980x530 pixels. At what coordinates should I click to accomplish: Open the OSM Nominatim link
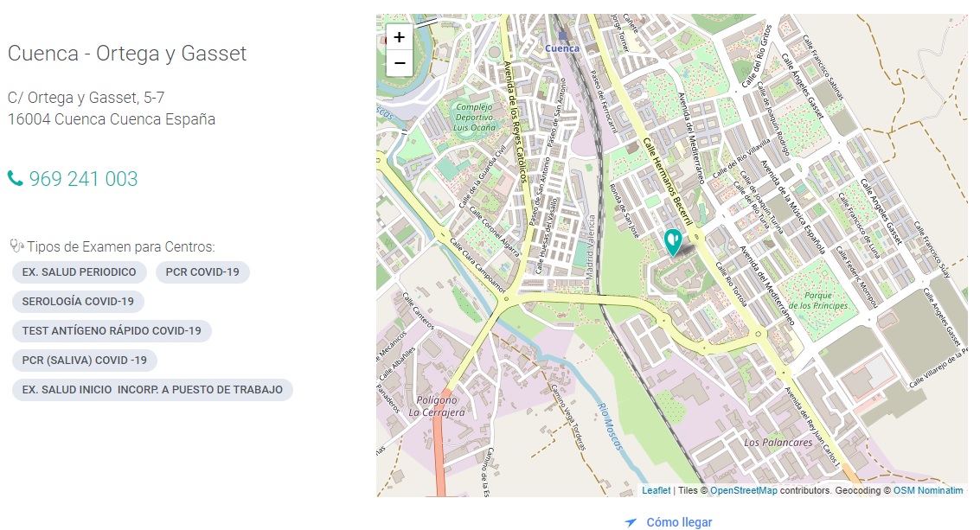(x=928, y=490)
